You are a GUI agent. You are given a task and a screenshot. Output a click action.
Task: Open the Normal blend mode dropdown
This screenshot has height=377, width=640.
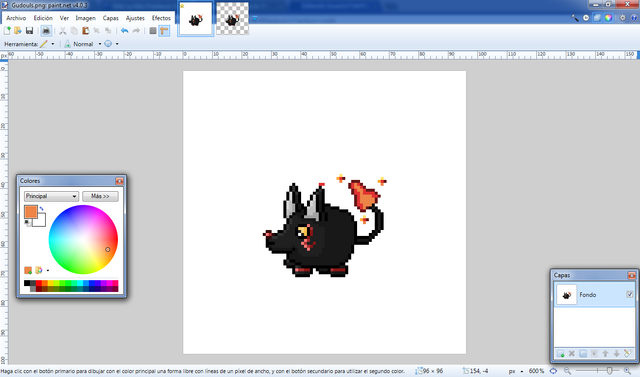[x=100, y=44]
